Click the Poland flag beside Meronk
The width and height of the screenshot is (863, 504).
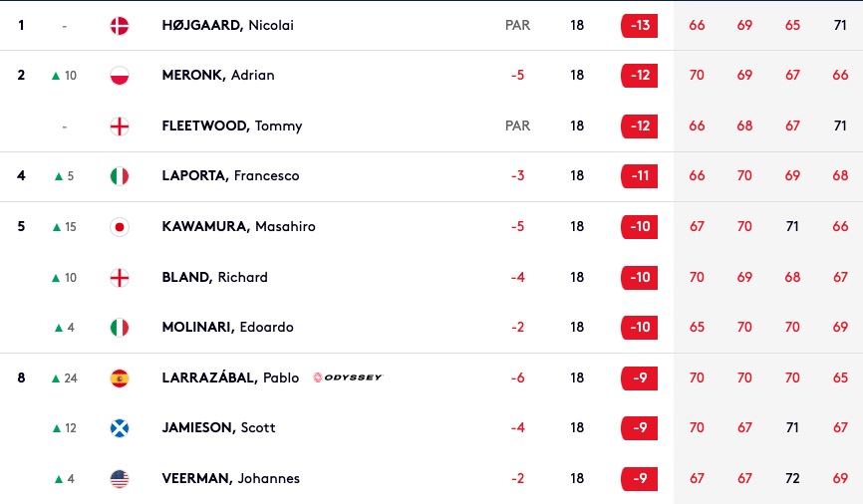[120, 76]
